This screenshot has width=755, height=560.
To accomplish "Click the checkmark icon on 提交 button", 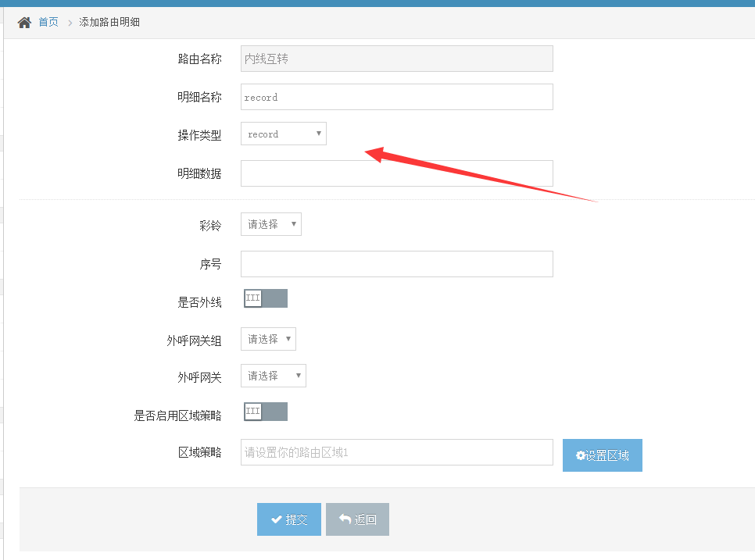I will point(276,519).
